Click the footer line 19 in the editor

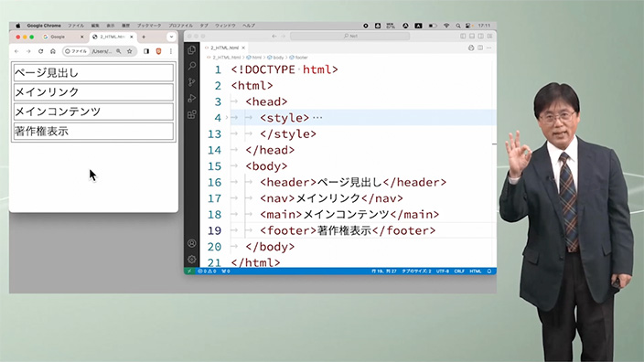pyautogui.click(x=348, y=230)
